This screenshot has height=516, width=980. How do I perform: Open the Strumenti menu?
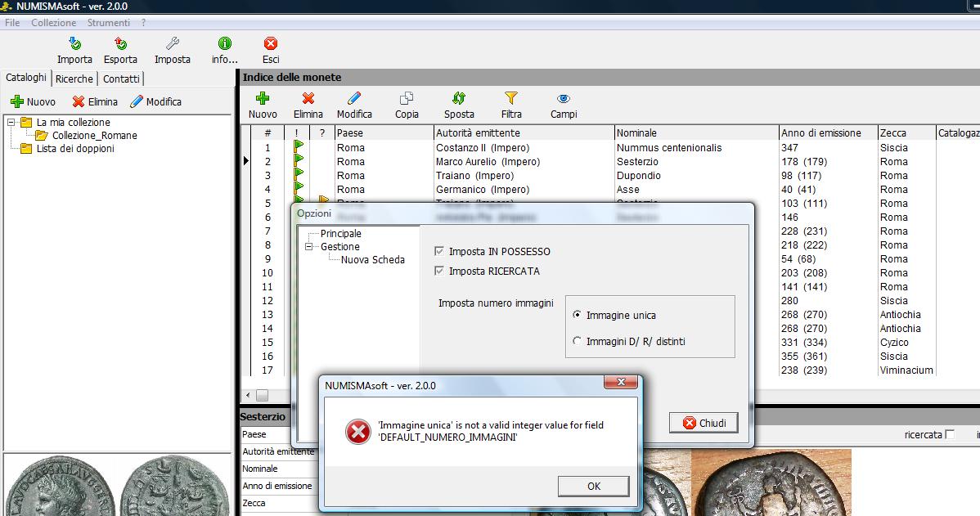tap(109, 23)
